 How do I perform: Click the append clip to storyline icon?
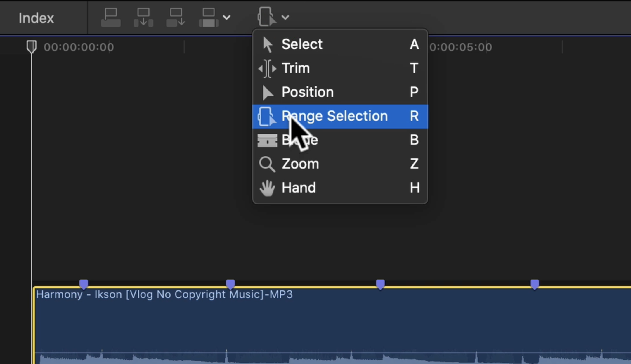[176, 18]
